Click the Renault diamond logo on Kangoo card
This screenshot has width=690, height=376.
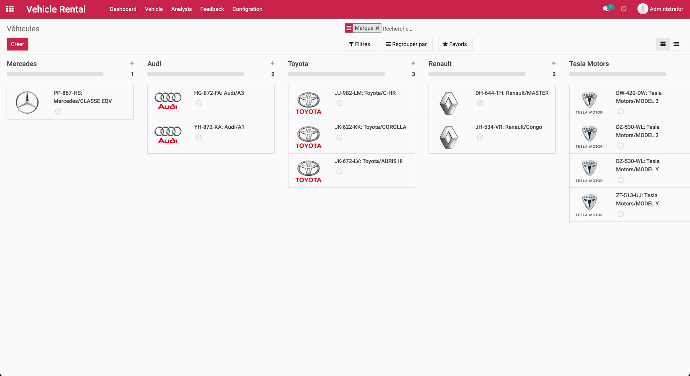click(449, 137)
